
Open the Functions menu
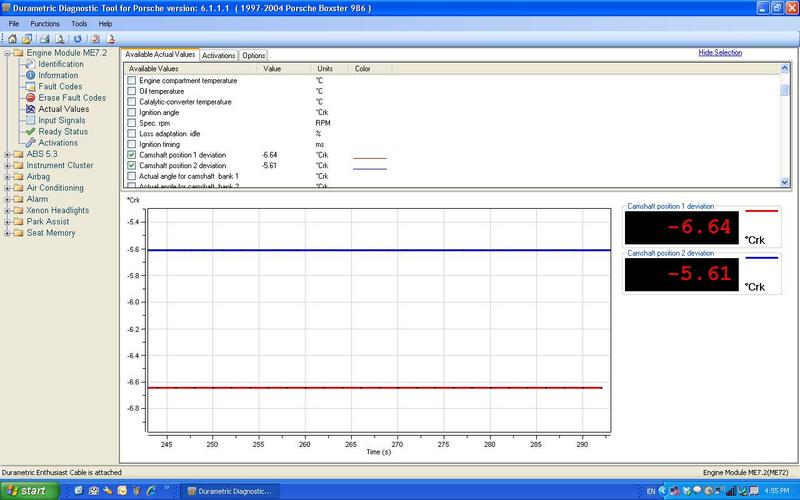click(45, 23)
